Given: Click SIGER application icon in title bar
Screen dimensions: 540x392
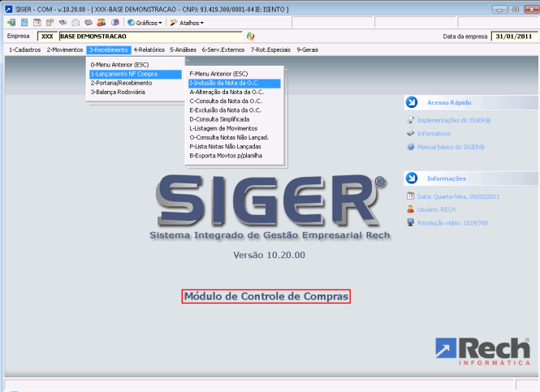Looking at the screenshot, I should 9,9.
